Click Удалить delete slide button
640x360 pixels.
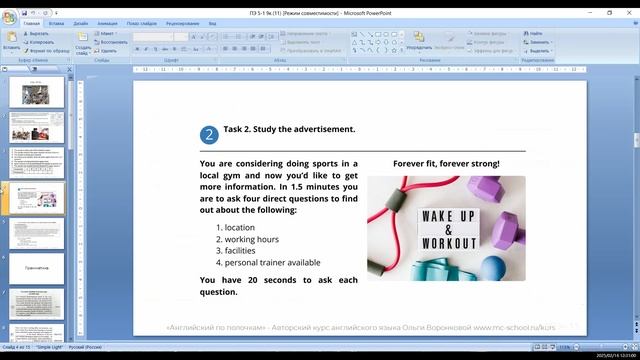coord(105,51)
